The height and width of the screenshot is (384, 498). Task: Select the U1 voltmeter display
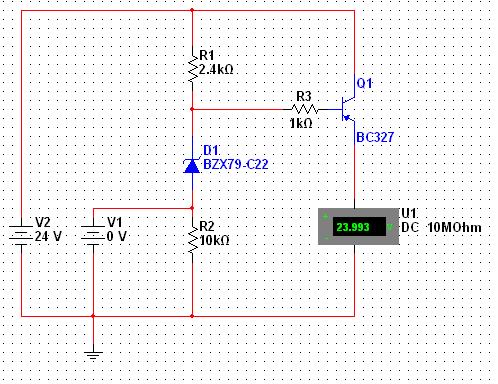(x=359, y=227)
